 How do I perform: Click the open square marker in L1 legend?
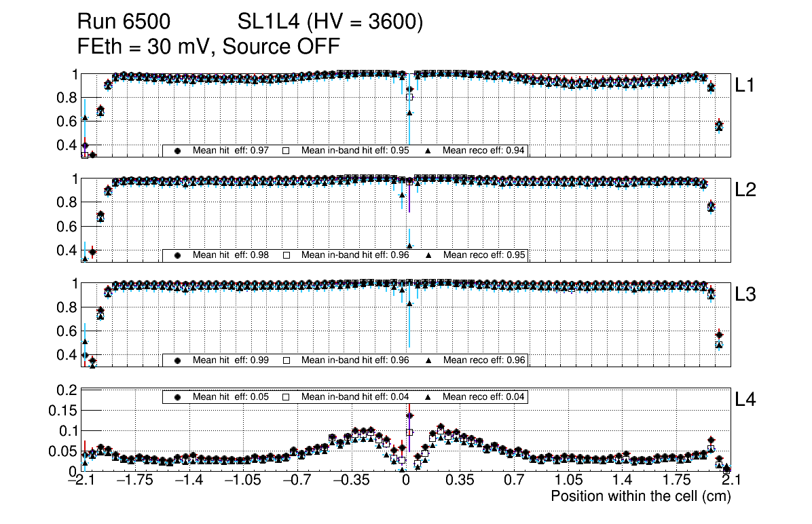tap(287, 151)
